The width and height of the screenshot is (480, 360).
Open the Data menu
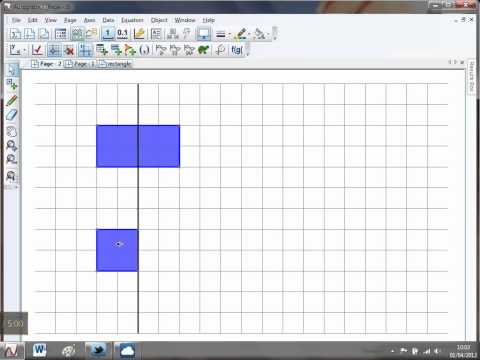[x=108, y=20]
